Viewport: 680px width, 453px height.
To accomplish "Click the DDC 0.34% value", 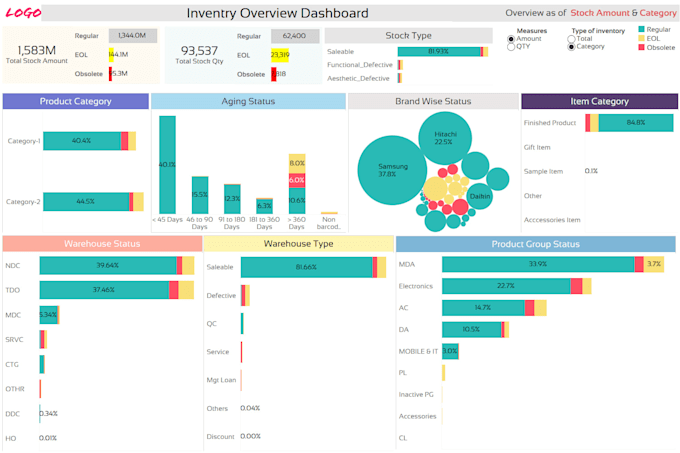I will tap(48, 414).
